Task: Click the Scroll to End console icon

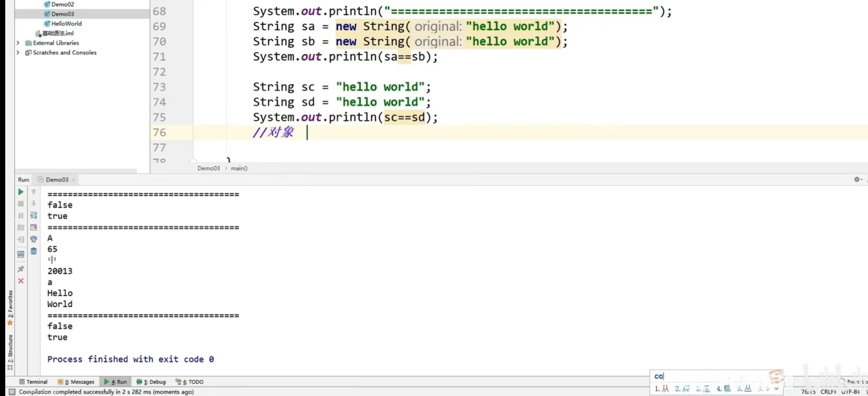Action: coord(34,227)
